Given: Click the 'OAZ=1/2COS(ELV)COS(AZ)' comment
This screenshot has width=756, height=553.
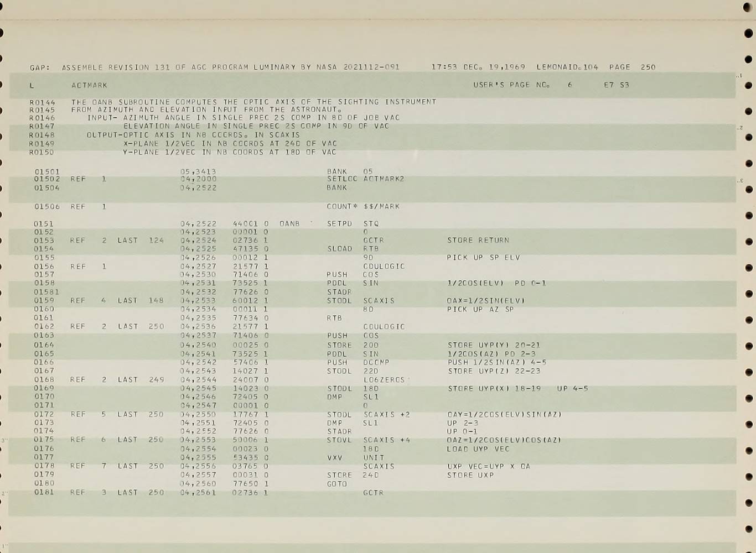Looking at the screenshot, I should 504,440.
